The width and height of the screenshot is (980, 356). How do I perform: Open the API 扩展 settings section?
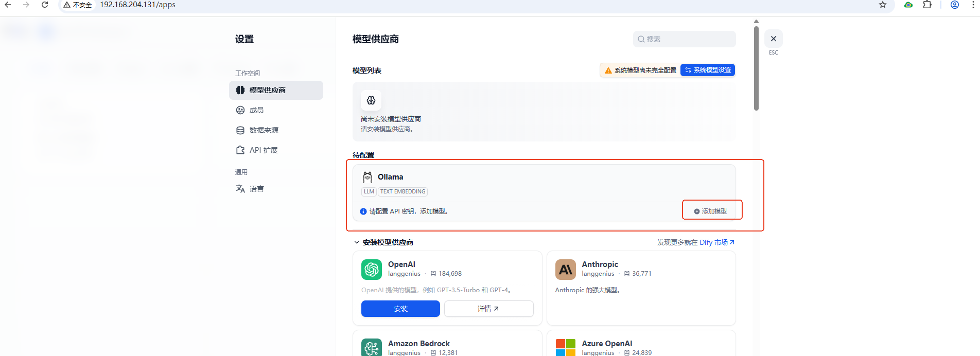pyautogui.click(x=276, y=150)
